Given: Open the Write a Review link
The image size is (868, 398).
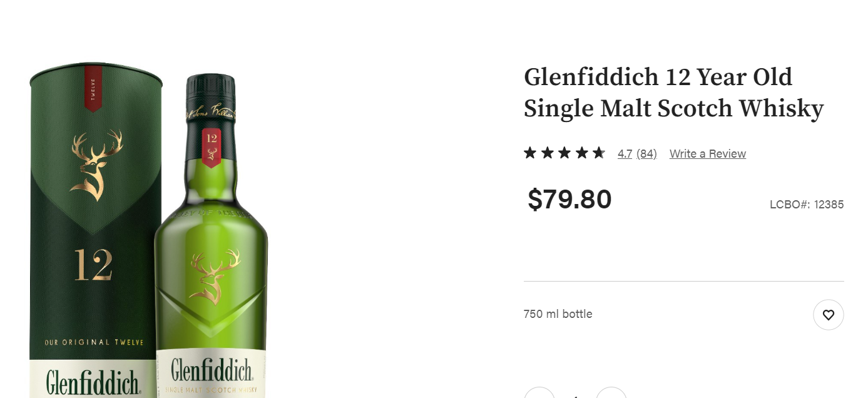Looking at the screenshot, I should [707, 154].
